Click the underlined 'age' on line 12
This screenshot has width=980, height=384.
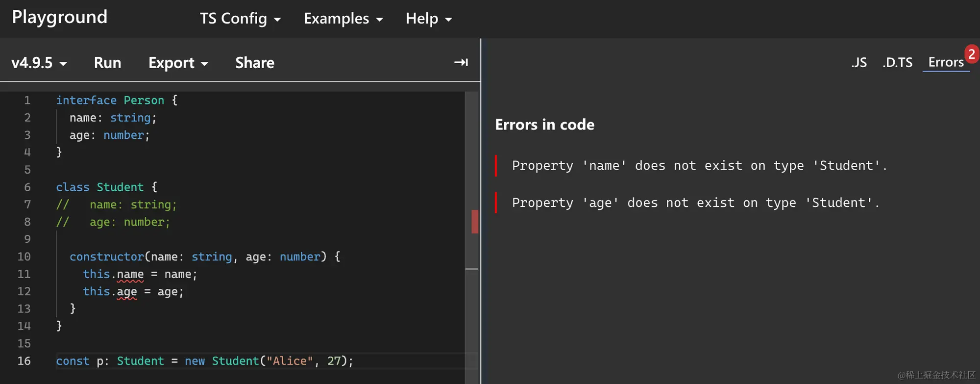[x=127, y=292]
